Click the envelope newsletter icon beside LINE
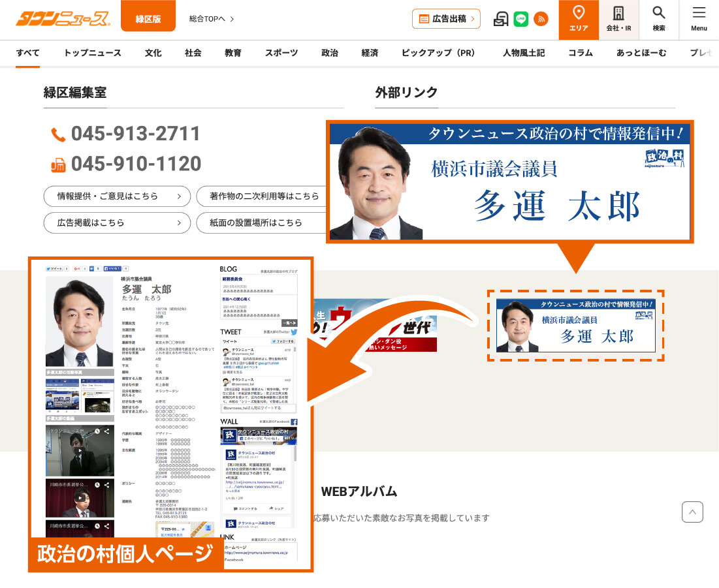 [x=500, y=19]
